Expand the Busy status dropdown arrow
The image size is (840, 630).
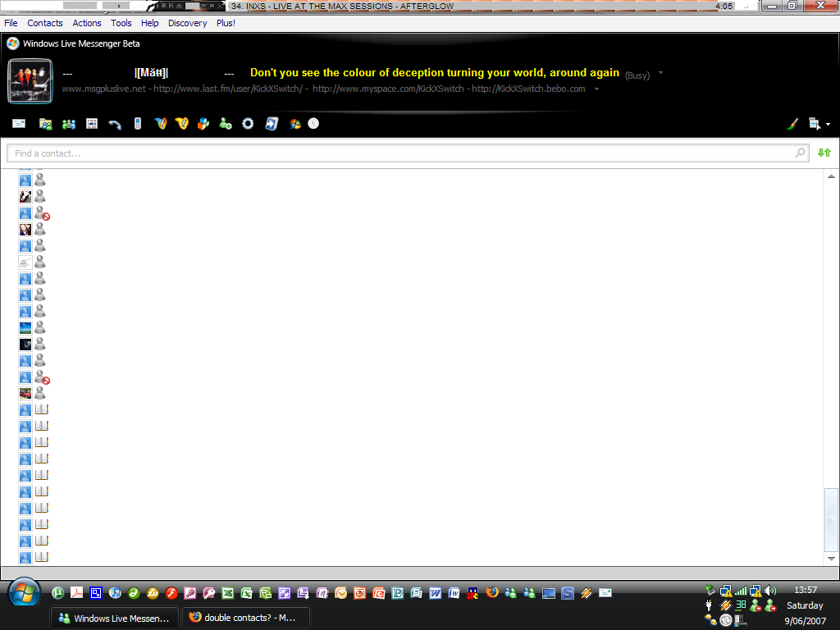pos(661,73)
